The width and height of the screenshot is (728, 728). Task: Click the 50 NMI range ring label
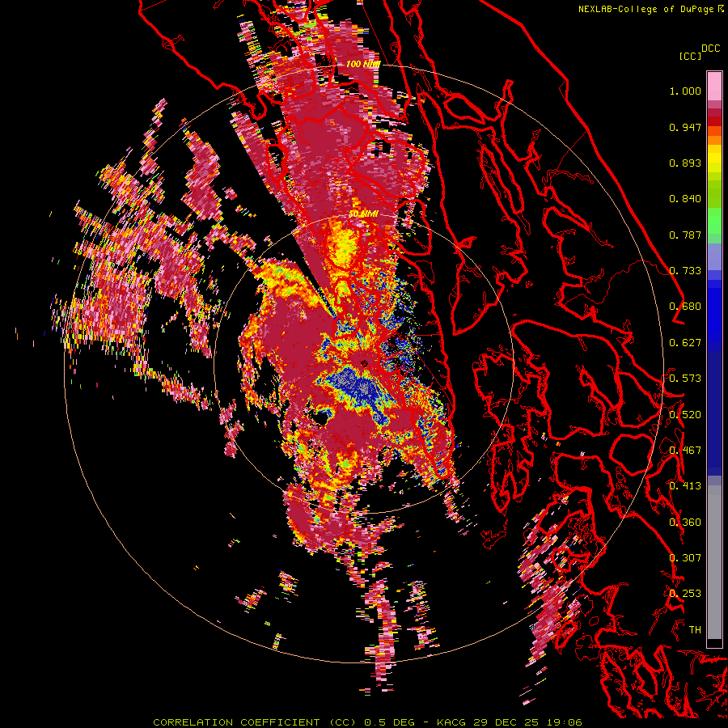[x=363, y=214]
